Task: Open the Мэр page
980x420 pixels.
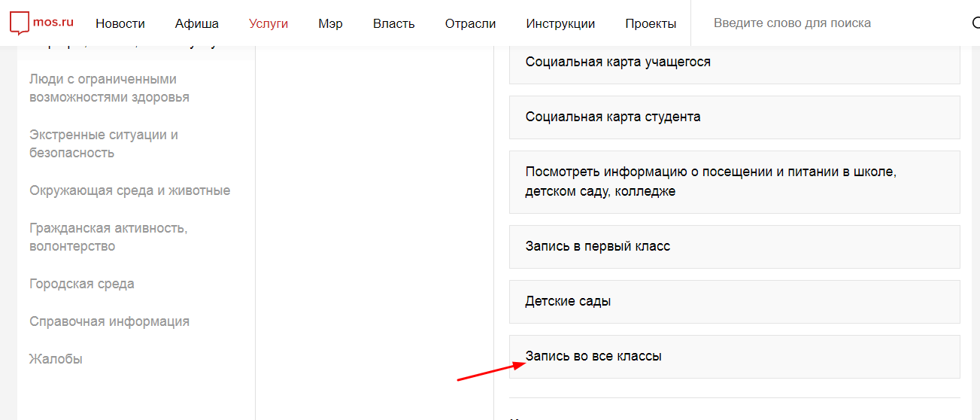Action: click(330, 23)
